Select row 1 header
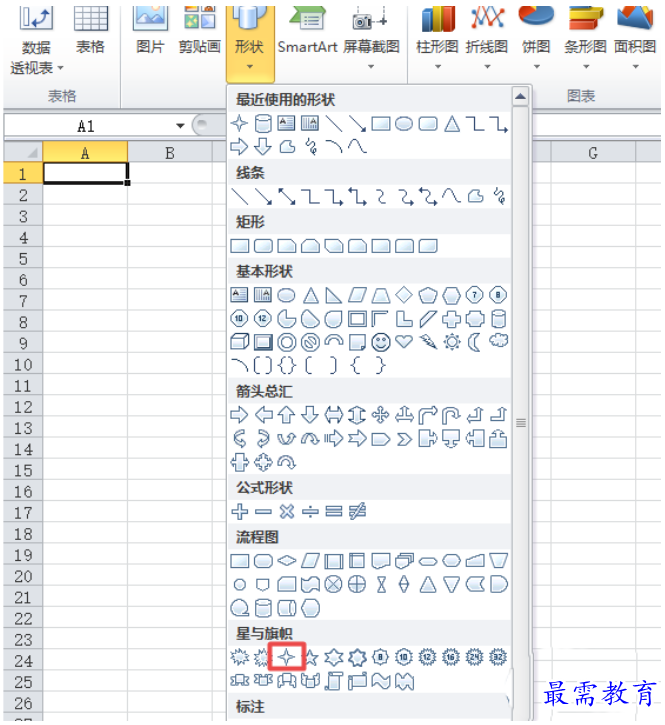Viewport: 665px width, 725px height. [23, 173]
